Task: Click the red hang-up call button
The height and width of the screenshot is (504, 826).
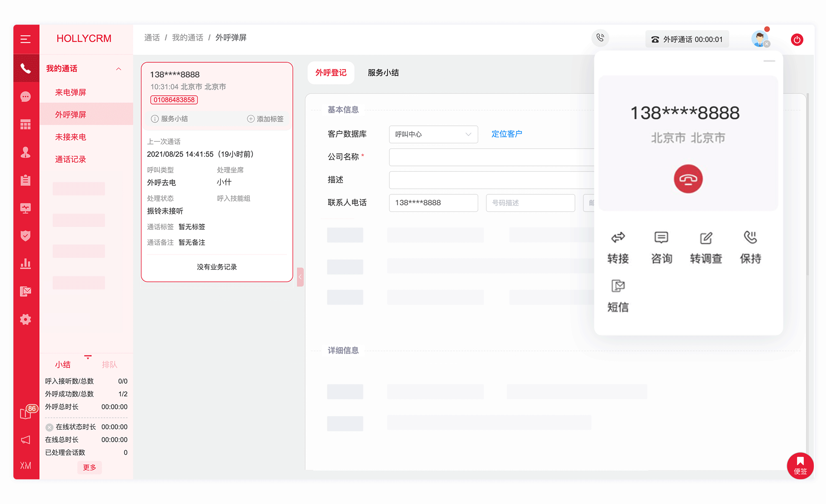Action: pos(688,179)
